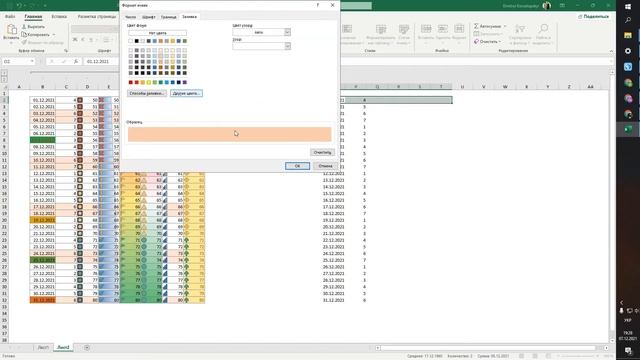Click the OK button in dialog
The width and height of the screenshot is (640, 360).
(297, 166)
